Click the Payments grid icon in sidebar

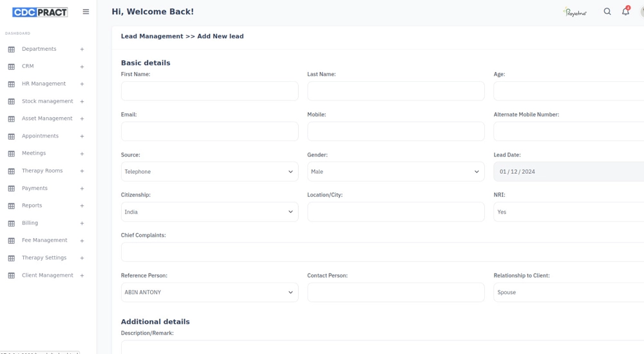[x=11, y=189]
